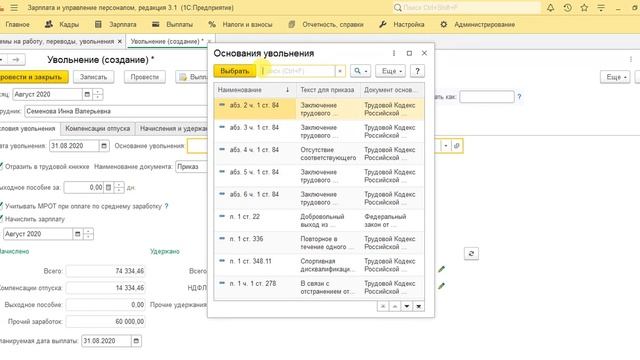Open calendar for salary month Август 2020
The height and width of the screenshot is (360, 640).
[78, 234]
